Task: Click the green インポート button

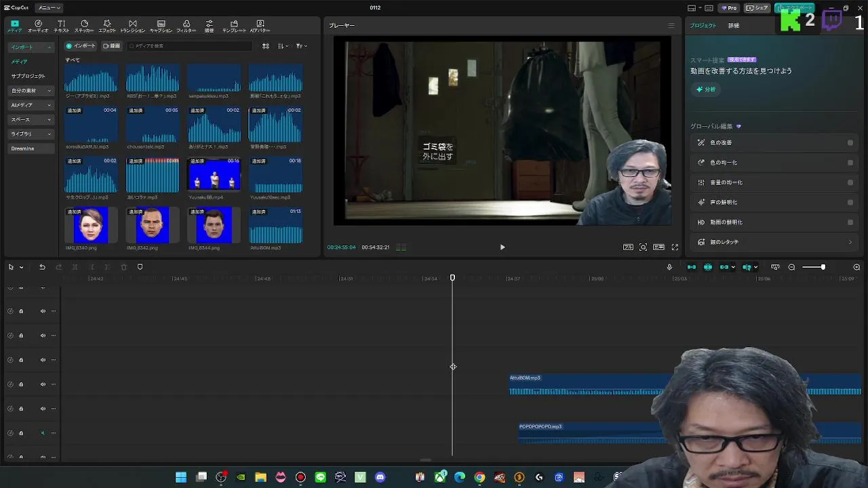Action: 81,46
